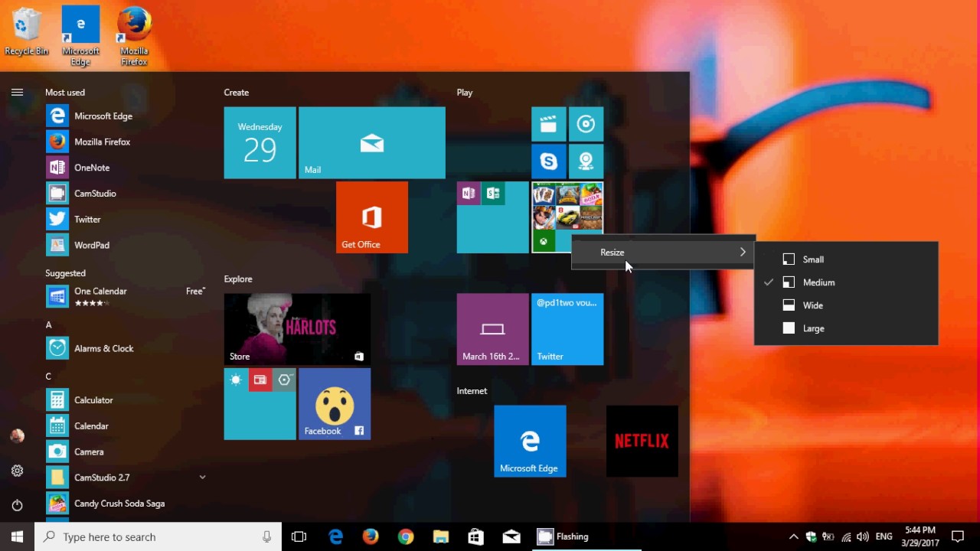Screen dimensions: 980x551
Task: Open Candy Crush Soda Saga
Action: point(126,504)
